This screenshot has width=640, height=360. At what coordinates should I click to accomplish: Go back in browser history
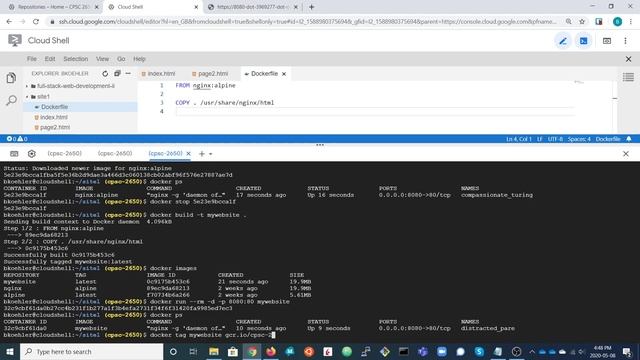(x=9, y=22)
